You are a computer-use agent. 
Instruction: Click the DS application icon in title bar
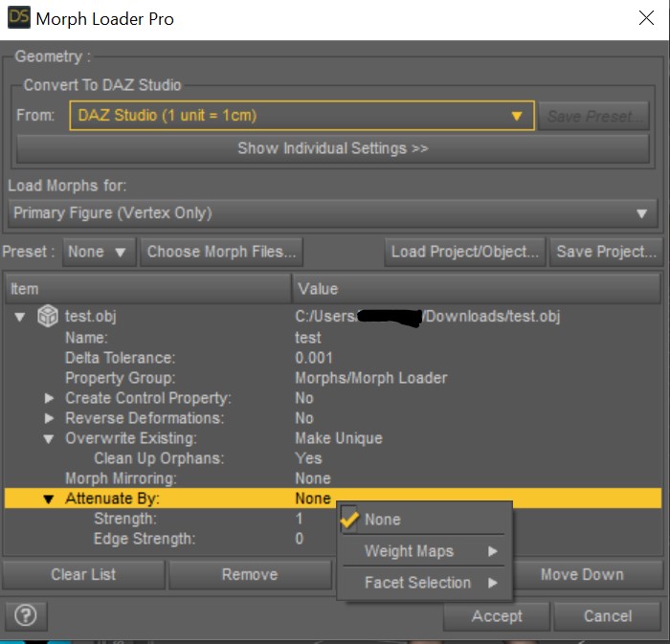[19, 17]
